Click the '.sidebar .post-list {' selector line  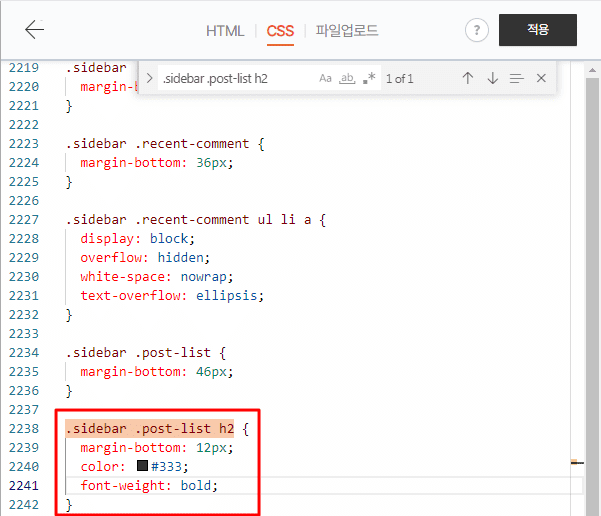[x=146, y=353]
